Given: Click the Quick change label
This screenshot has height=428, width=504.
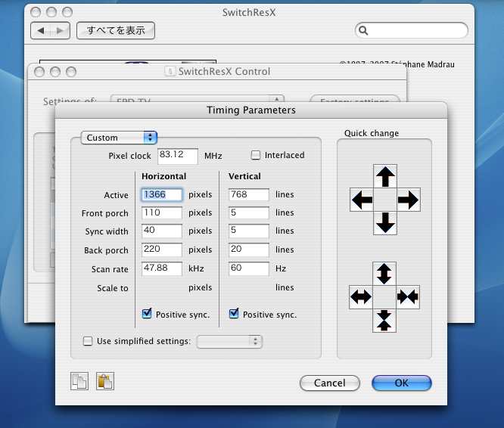Looking at the screenshot, I should (x=372, y=133).
